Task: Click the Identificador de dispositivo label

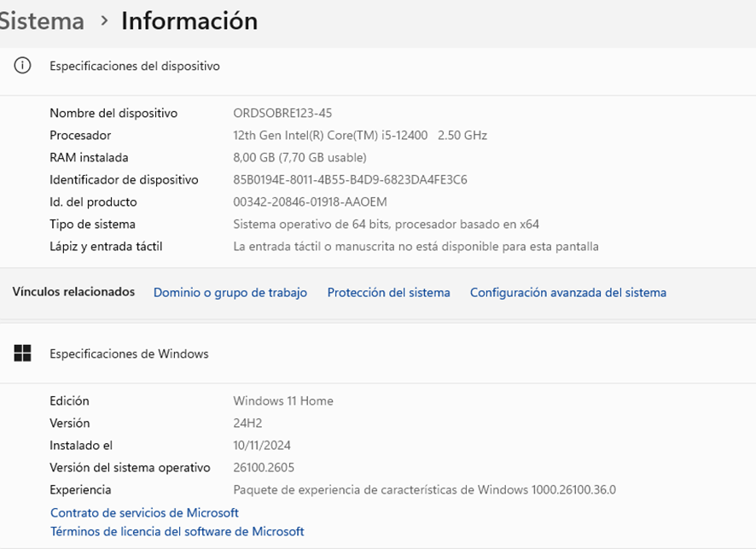Action: click(124, 179)
